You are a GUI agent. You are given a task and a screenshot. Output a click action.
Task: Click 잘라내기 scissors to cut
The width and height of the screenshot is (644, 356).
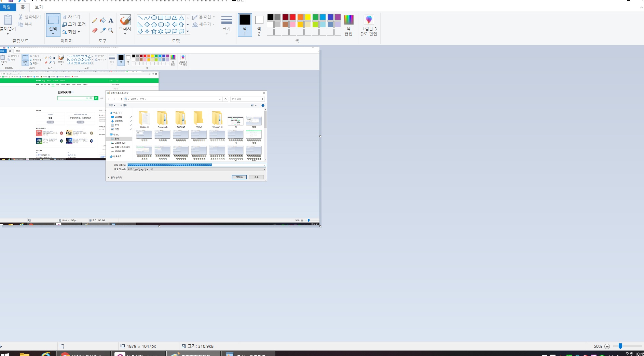click(30, 17)
